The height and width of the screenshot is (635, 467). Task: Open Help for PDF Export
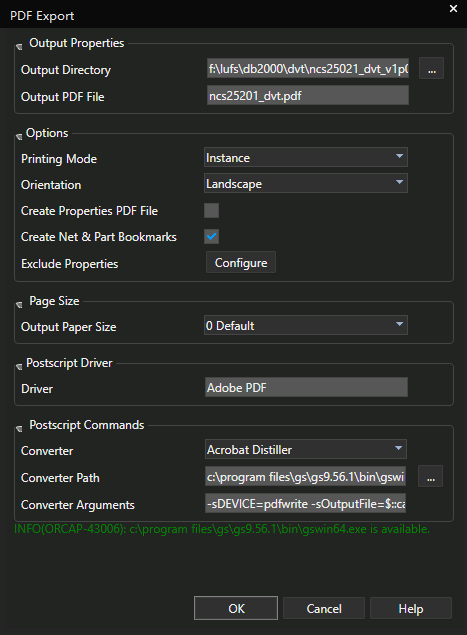point(411,608)
